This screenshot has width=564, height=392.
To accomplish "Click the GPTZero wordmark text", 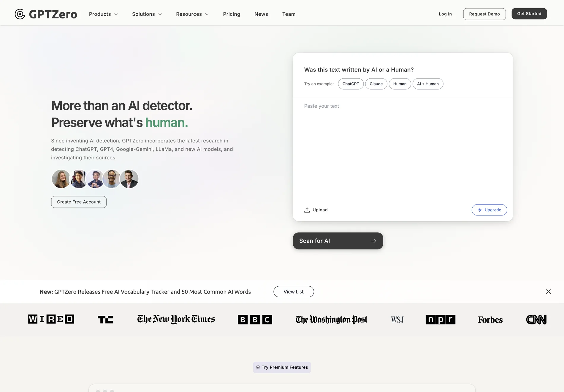I will pyautogui.click(x=53, y=14).
